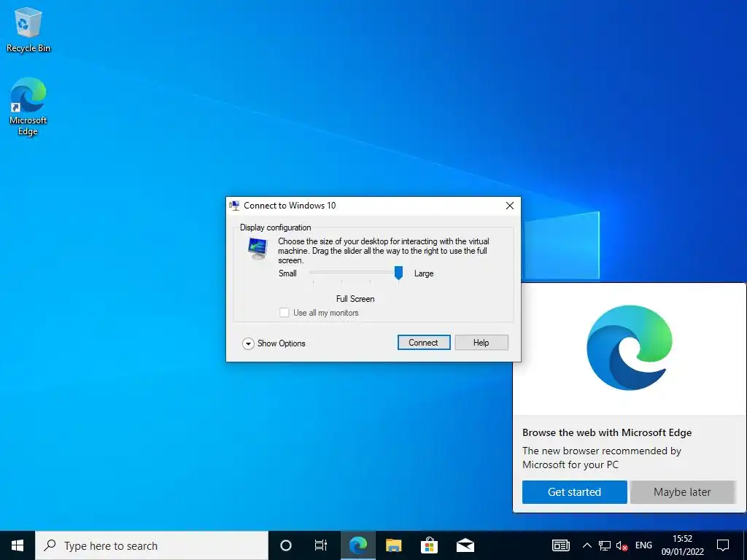Open the Recycle Bin desktop icon
747x560 pixels.
pos(28,29)
